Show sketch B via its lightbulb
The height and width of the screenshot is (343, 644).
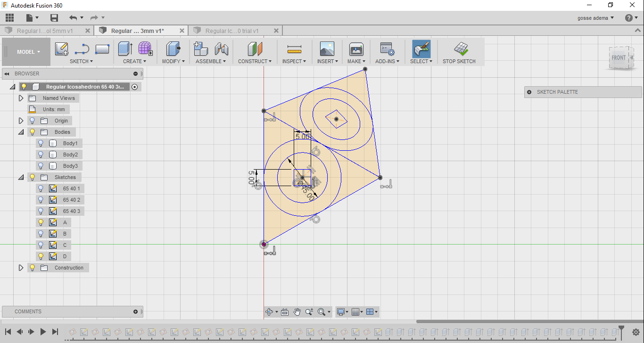(x=41, y=234)
